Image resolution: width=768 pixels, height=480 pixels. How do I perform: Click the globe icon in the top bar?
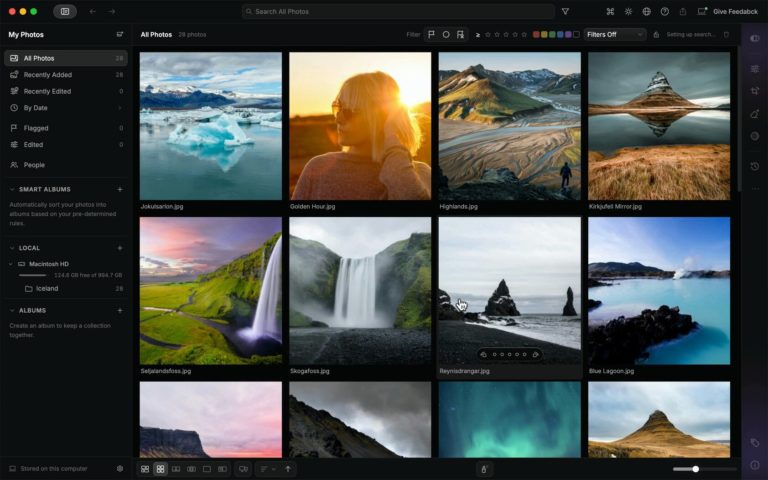pos(647,11)
